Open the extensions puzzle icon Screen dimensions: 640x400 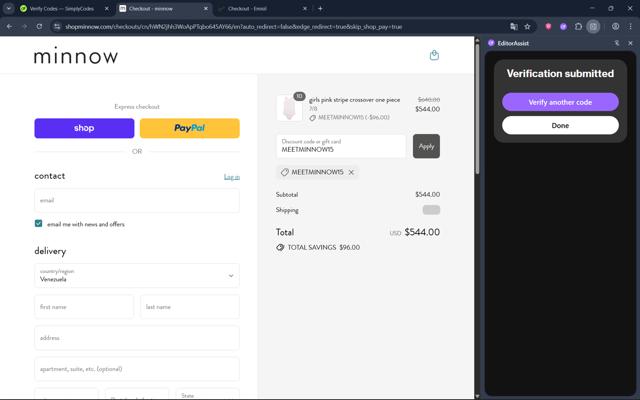(578, 27)
